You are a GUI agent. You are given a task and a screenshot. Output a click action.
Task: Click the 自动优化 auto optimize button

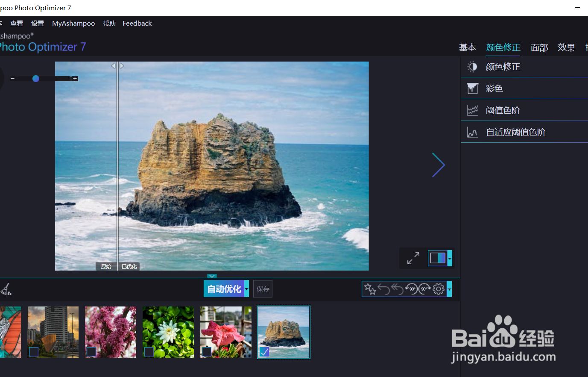point(224,289)
